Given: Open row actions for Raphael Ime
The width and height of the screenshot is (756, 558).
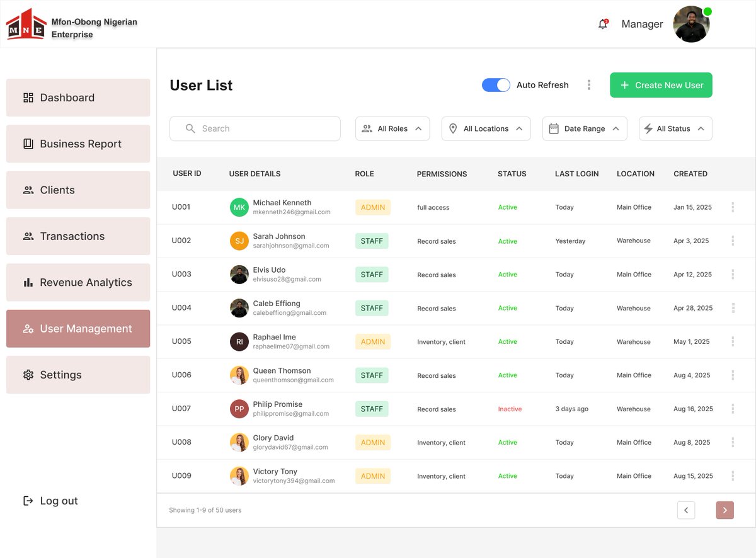Looking at the screenshot, I should point(733,341).
